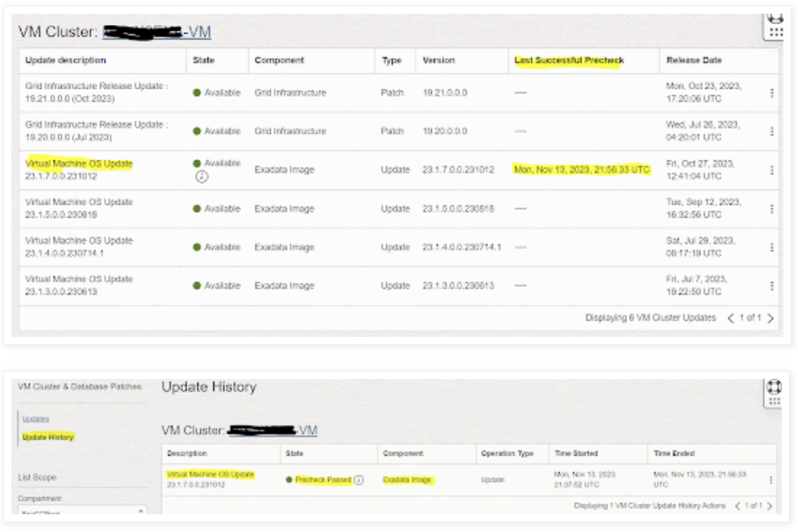Open the VM Cluster link under Update History heading

(x=272, y=430)
